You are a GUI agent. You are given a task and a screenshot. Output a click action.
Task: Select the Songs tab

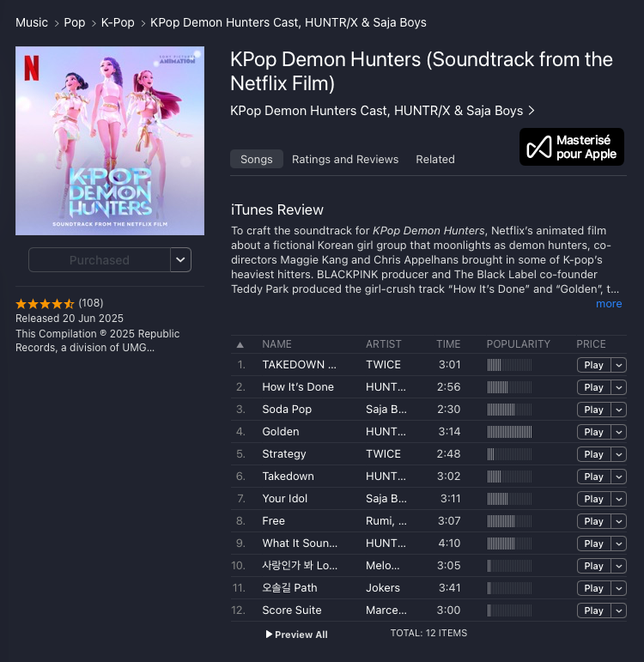(x=257, y=159)
